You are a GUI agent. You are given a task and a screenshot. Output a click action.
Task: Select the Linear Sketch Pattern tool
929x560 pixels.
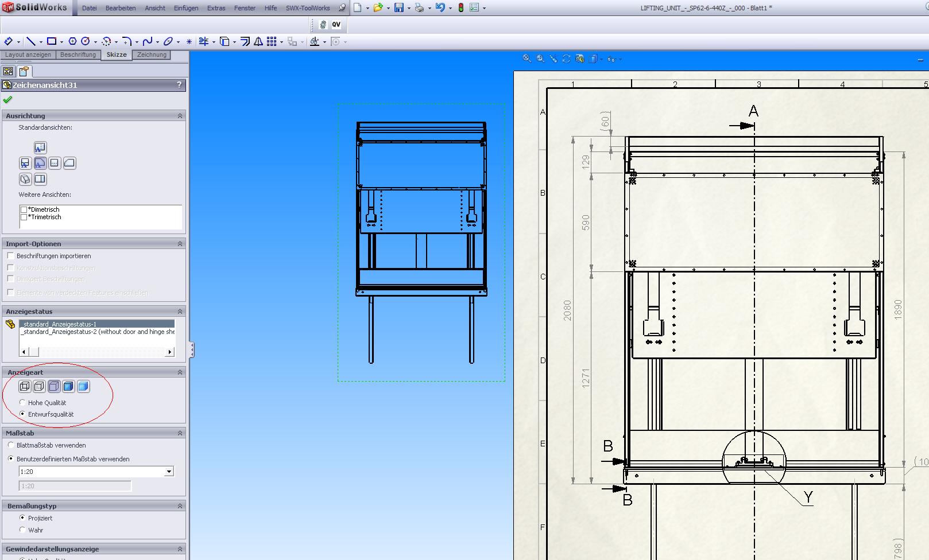pos(272,41)
